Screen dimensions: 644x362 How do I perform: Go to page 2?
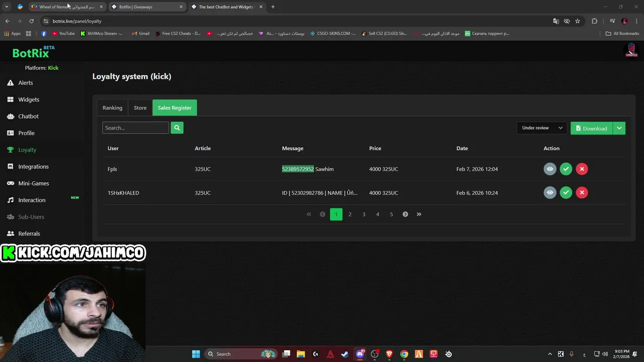point(350,214)
